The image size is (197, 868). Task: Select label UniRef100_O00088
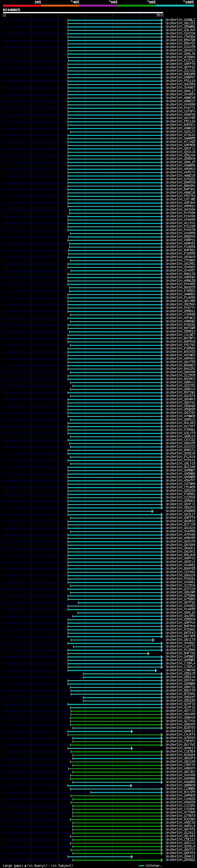click(x=180, y=775)
